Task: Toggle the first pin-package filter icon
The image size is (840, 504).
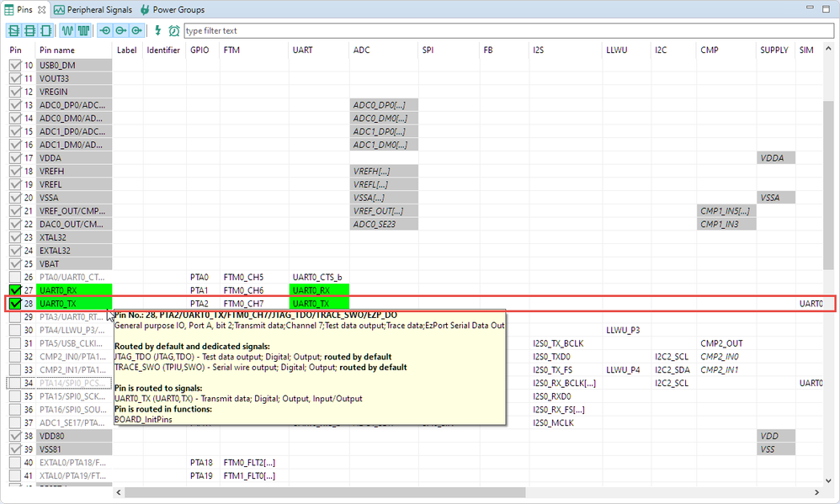Action: tap(14, 30)
